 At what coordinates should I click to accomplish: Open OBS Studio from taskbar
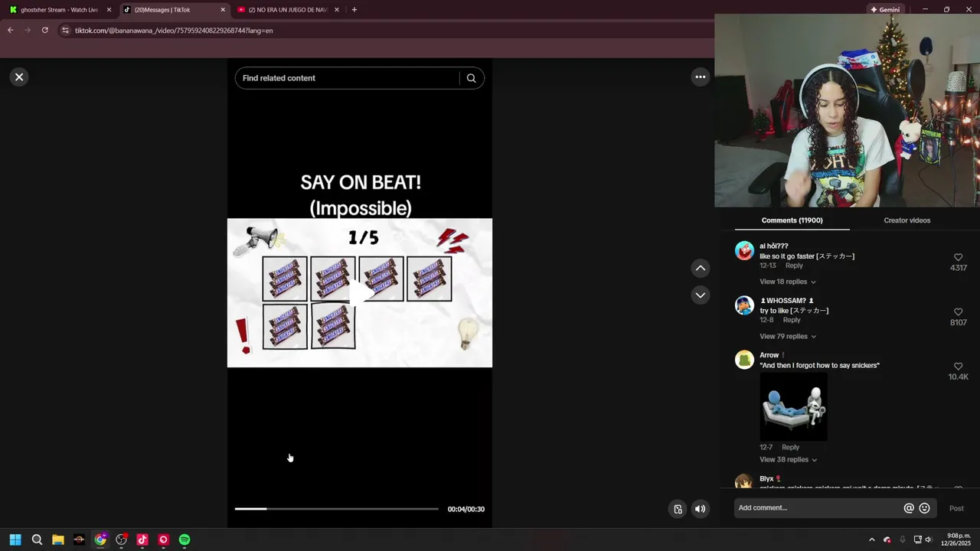pyautogui.click(x=121, y=540)
